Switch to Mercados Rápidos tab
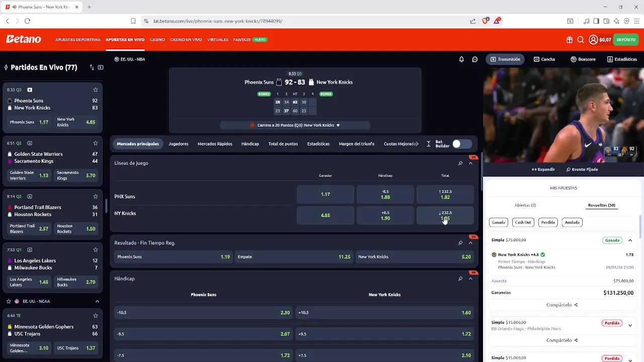The height and width of the screenshot is (362, 644). click(215, 144)
